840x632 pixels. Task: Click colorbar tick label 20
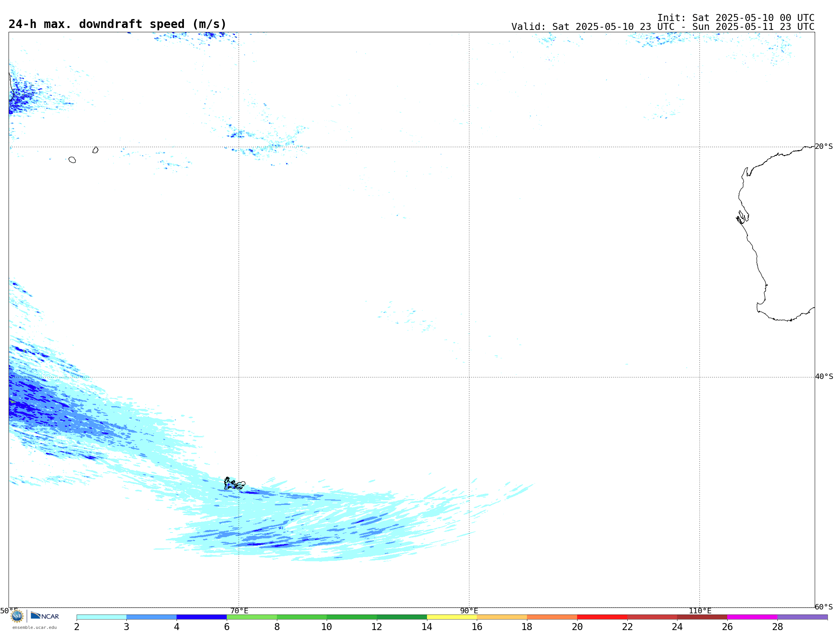(577, 627)
